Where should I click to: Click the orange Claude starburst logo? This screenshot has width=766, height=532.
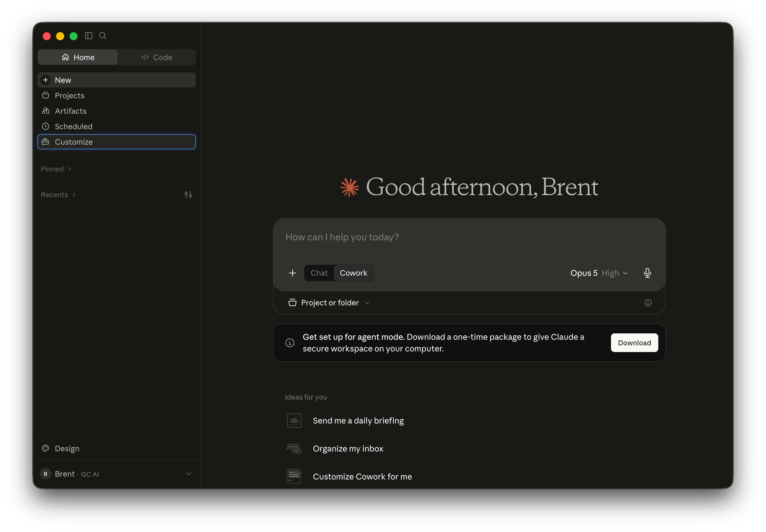[x=349, y=187]
